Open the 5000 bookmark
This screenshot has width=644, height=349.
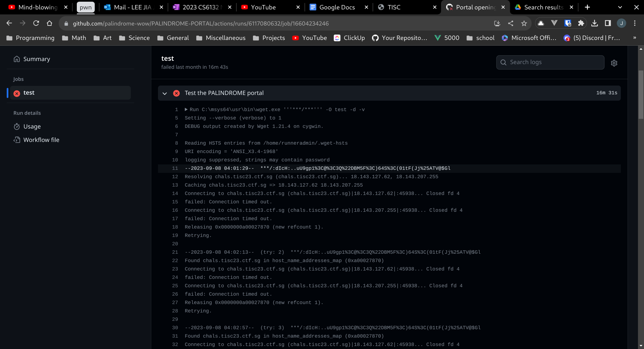pyautogui.click(x=447, y=38)
